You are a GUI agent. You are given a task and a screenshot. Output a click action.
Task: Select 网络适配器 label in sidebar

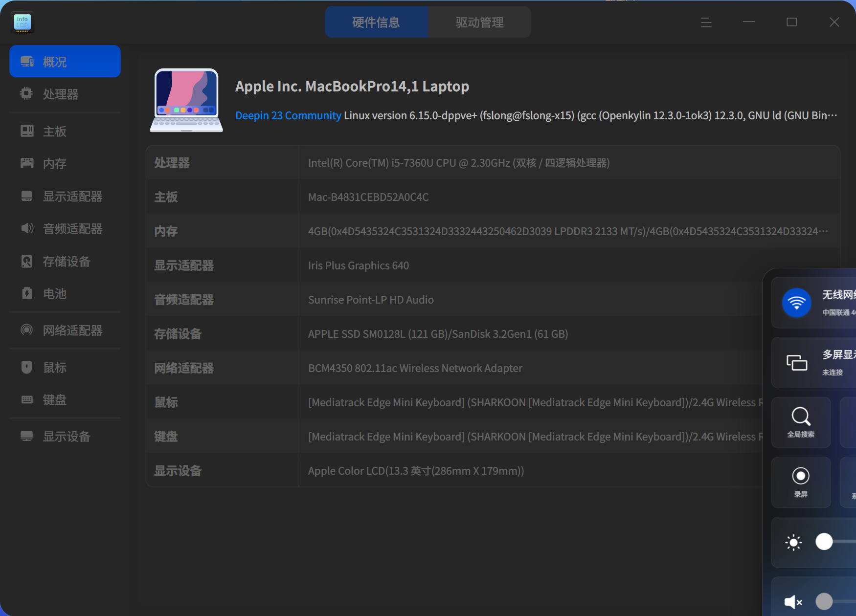point(73,330)
